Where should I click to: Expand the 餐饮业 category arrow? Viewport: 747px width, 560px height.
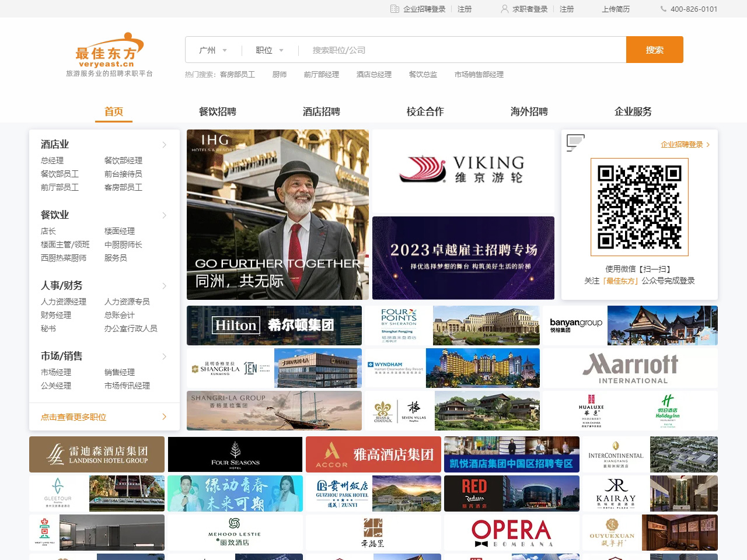pyautogui.click(x=164, y=215)
